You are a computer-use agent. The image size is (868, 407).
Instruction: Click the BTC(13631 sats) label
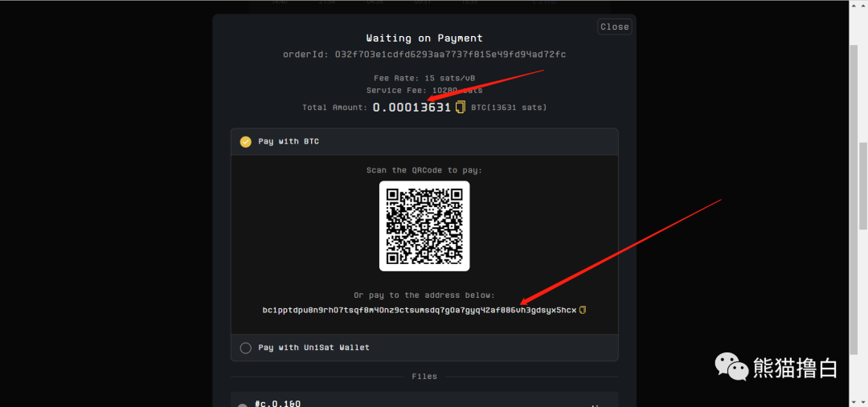509,108
